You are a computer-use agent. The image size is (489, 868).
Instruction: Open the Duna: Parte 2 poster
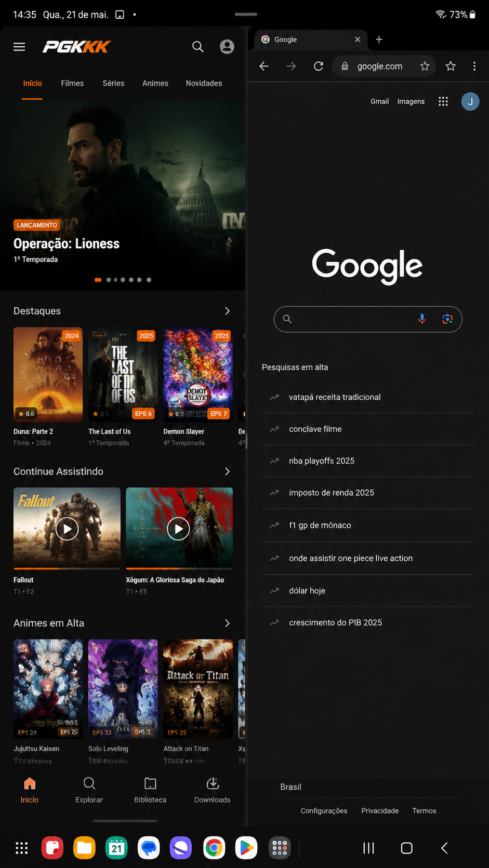(48, 374)
